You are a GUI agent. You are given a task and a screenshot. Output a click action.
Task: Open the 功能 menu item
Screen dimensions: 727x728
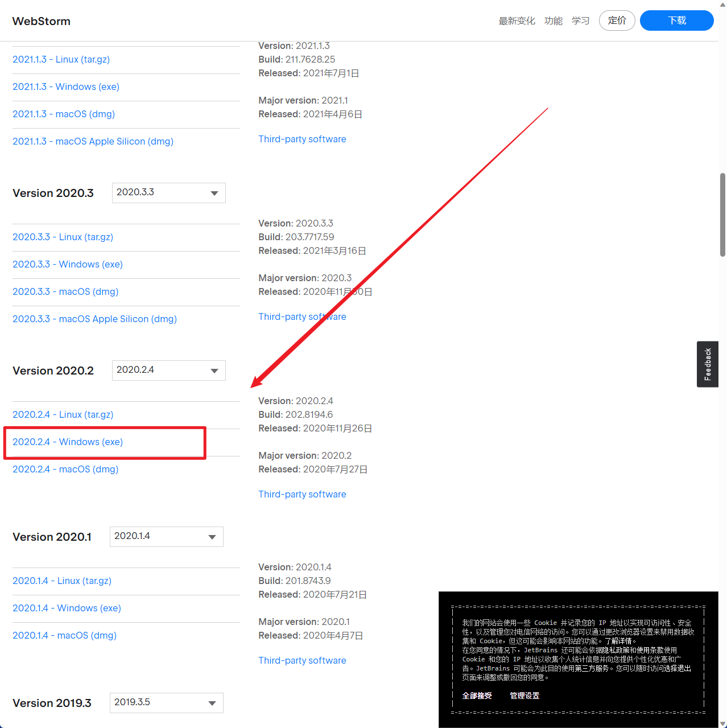tap(553, 21)
